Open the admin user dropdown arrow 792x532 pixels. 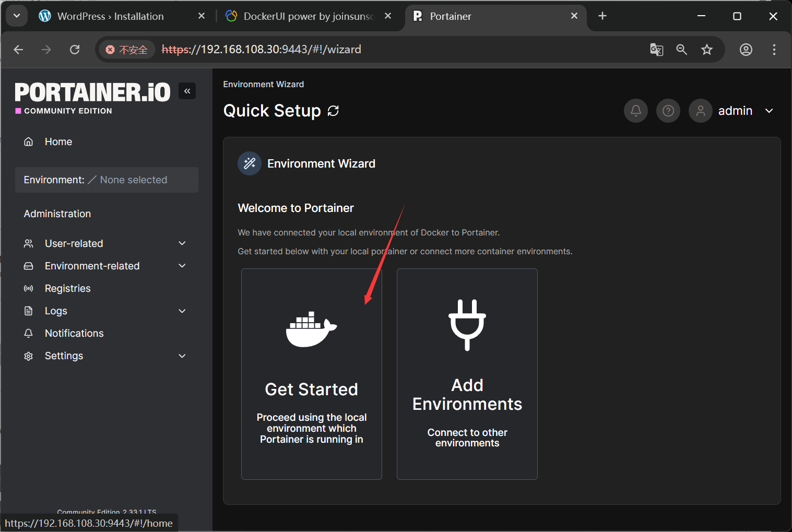(x=769, y=111)
